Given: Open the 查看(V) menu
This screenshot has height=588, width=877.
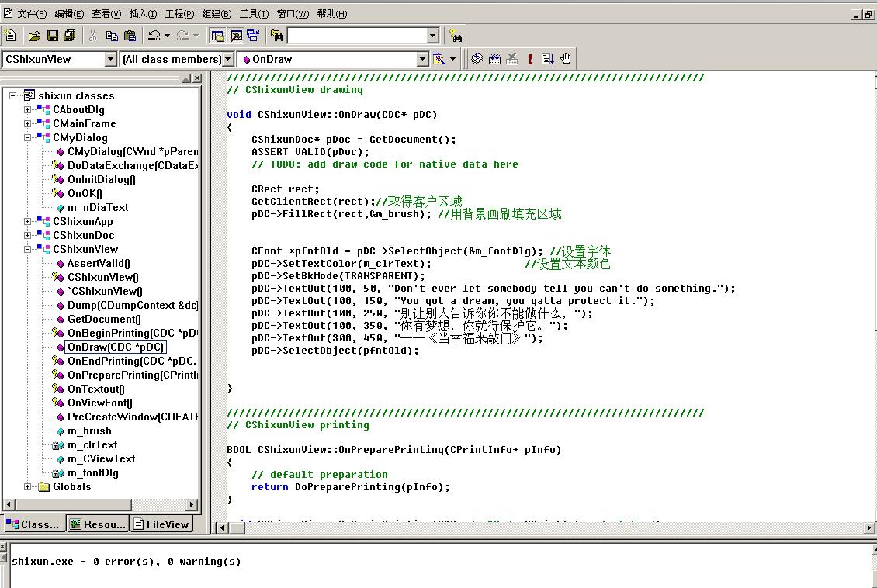Looking at the screenshot, I should 106,14.
